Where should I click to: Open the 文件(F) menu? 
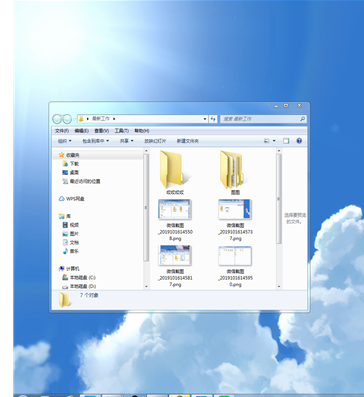point(62,131)
